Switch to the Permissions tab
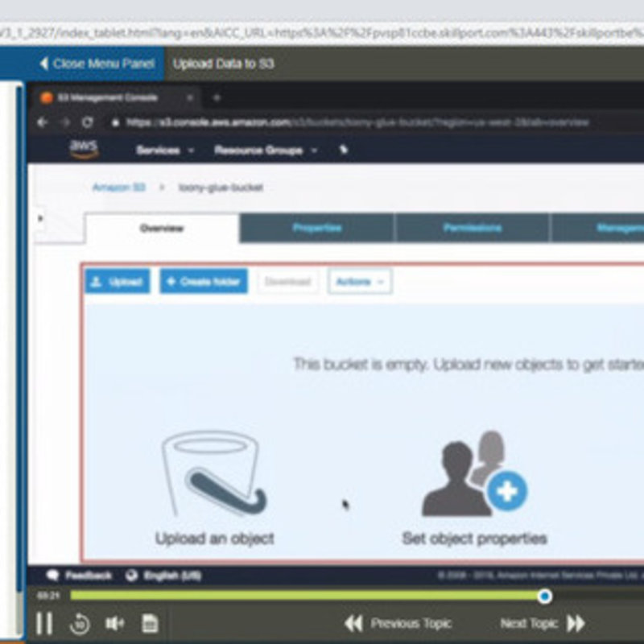The height and width of the screenshot is (644, 644). click(x=473, y=228)
